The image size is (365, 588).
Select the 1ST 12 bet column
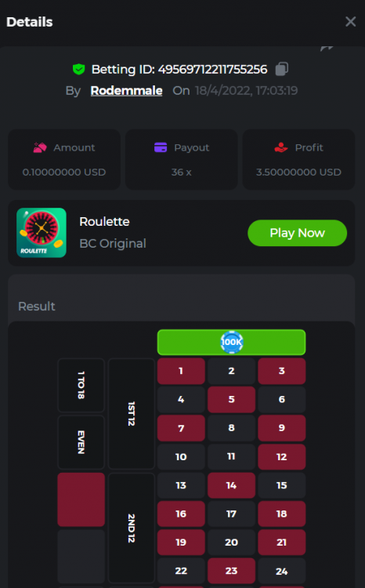click(132, 414)
